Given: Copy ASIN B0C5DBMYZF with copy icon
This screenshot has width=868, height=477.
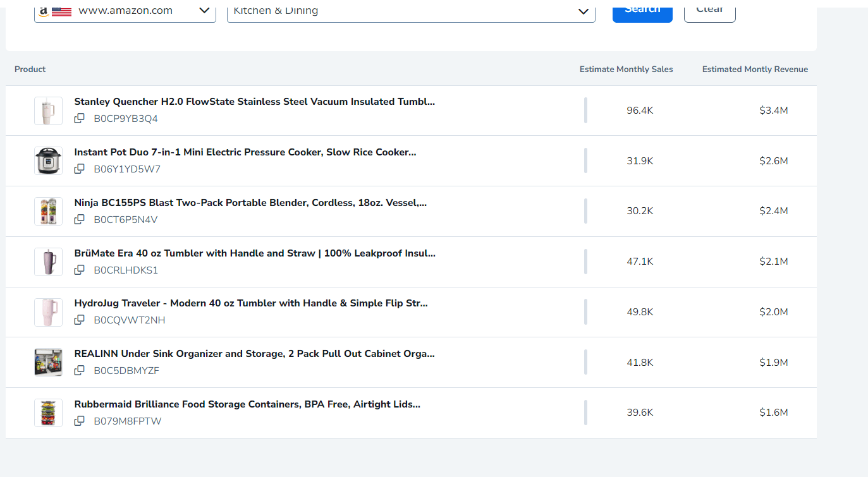Looking at the screenshot, I should click(x=80, y=370).
